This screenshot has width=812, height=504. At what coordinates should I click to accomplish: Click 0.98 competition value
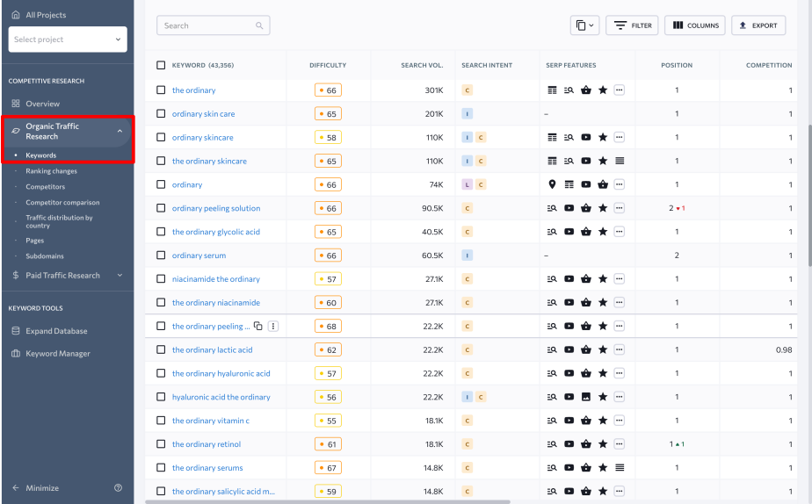click(784, 349)
